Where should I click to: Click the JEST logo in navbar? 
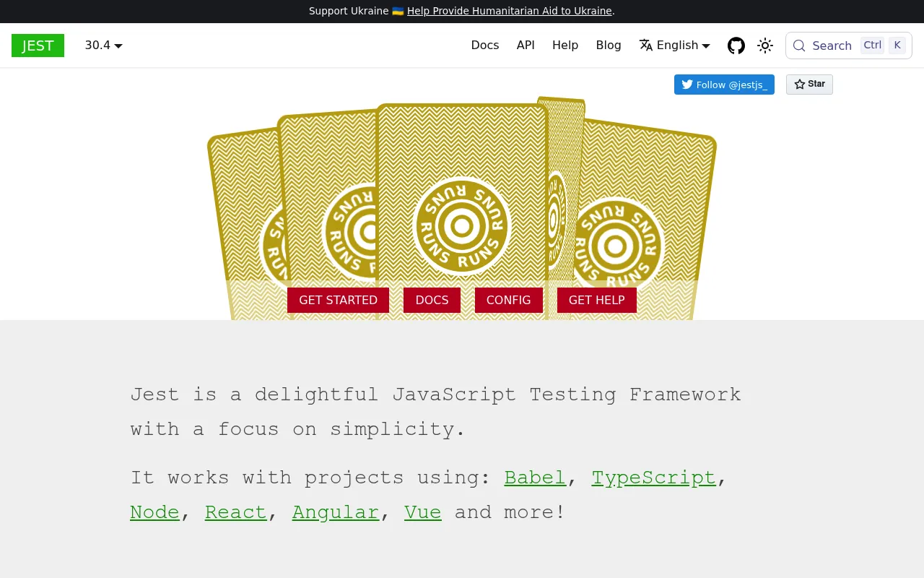click(38, 46)
